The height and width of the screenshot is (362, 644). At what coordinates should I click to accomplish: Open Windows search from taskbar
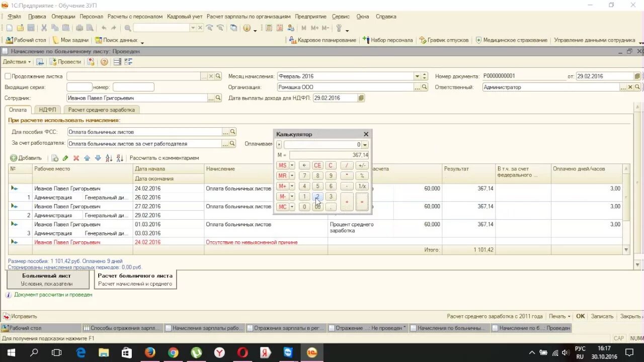click(x=34, y=352)
